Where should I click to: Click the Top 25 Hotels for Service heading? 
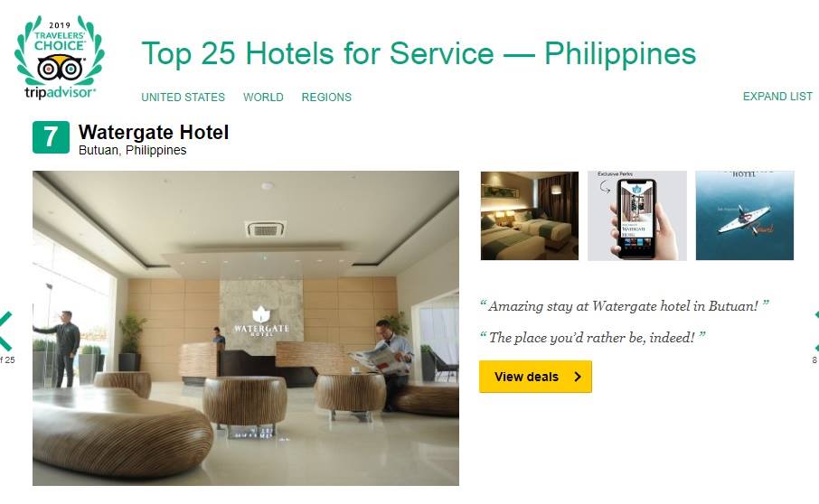(x=419, y=53)
